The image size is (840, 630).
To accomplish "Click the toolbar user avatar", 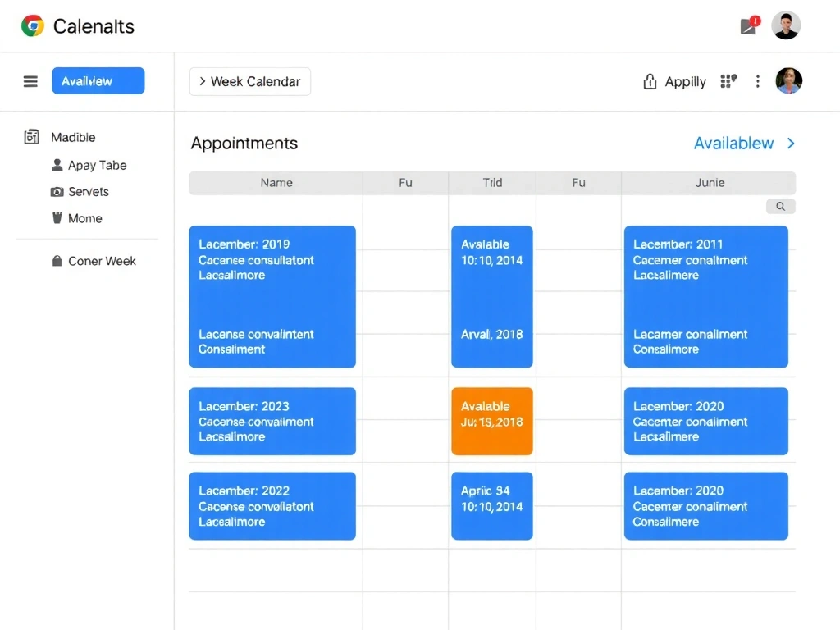I will click(788, 81).
